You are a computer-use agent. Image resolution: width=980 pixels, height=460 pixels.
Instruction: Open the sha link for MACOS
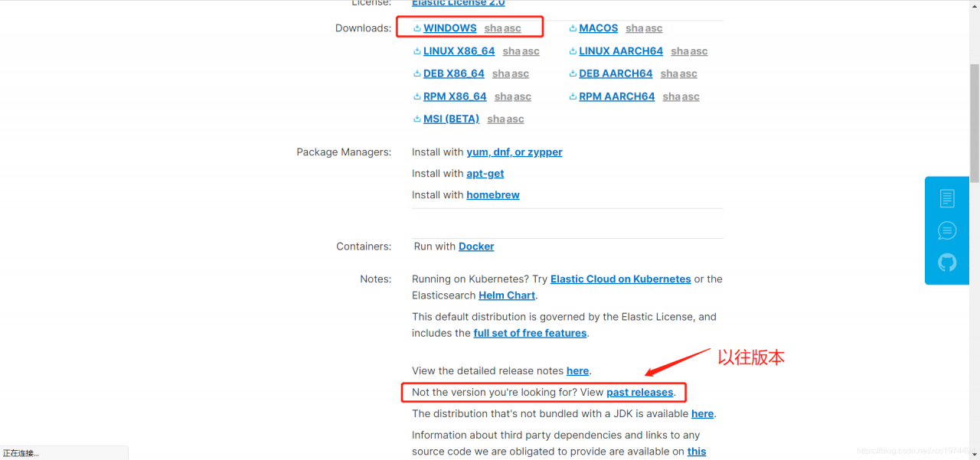tap(635, 28)
